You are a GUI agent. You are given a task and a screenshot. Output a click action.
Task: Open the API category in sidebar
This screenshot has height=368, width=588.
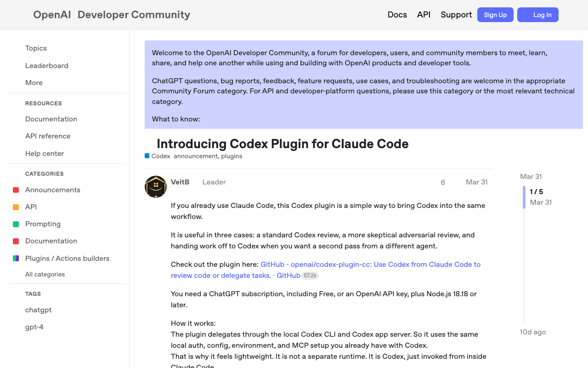[x=31, y=207]
